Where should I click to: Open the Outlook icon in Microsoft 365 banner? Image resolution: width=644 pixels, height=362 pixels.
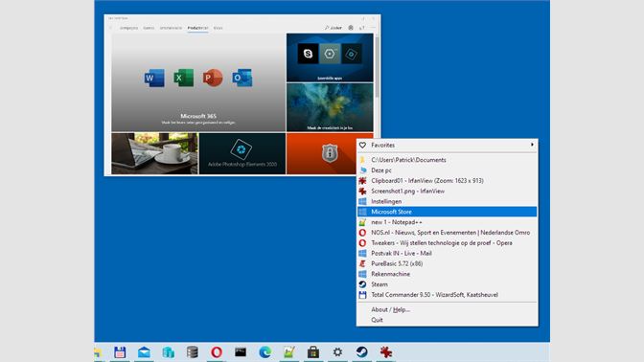coord(241,78)
